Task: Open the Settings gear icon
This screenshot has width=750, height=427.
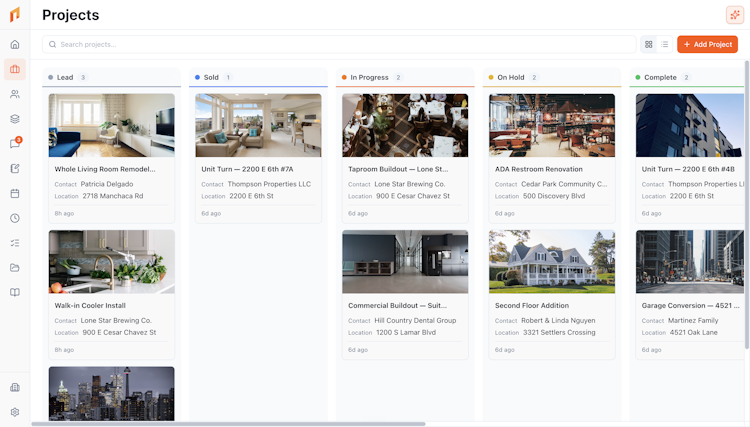Action: click(x=15, y=412)
